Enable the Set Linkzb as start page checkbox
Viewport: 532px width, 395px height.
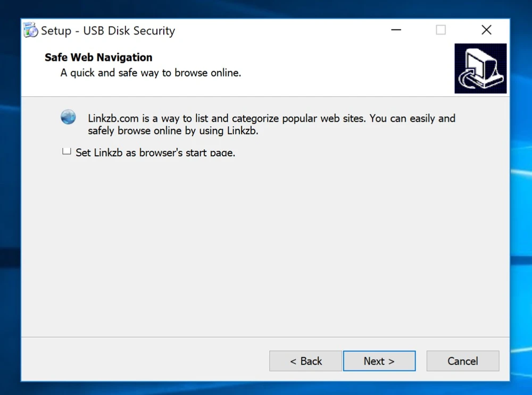tap(66, 152)
